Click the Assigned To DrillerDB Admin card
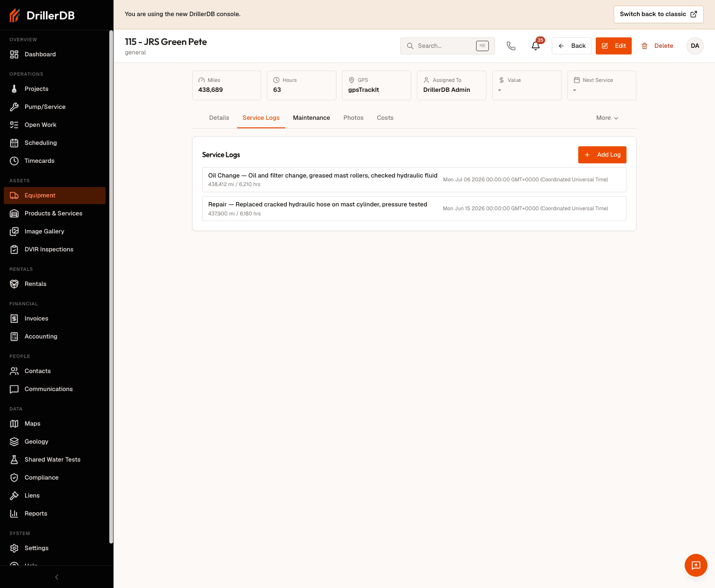This screenshot has width=715, height=588. 451,85
